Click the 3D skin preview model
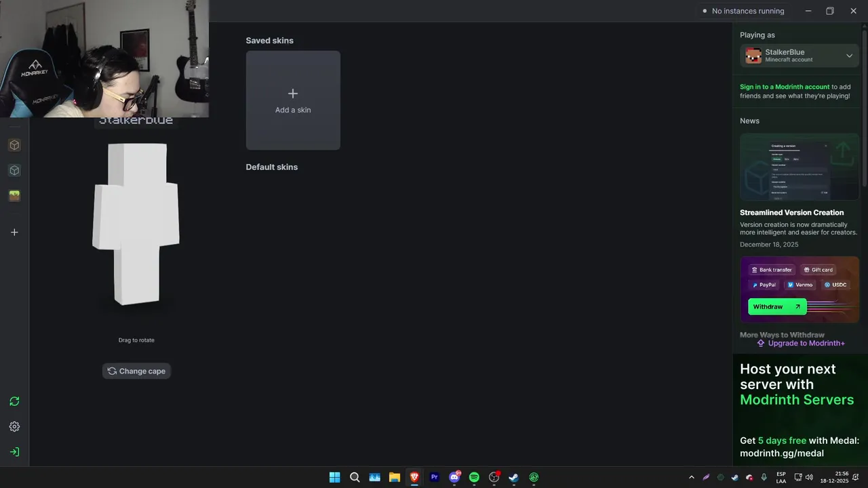Image resolution: width=868 pixels, height=488 pixels. click(136, 224)
